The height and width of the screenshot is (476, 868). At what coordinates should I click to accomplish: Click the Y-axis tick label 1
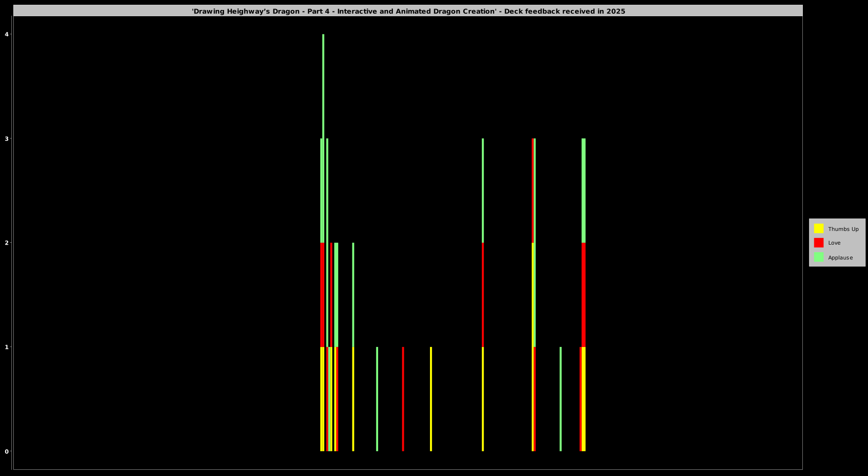(x=7, y=347)
